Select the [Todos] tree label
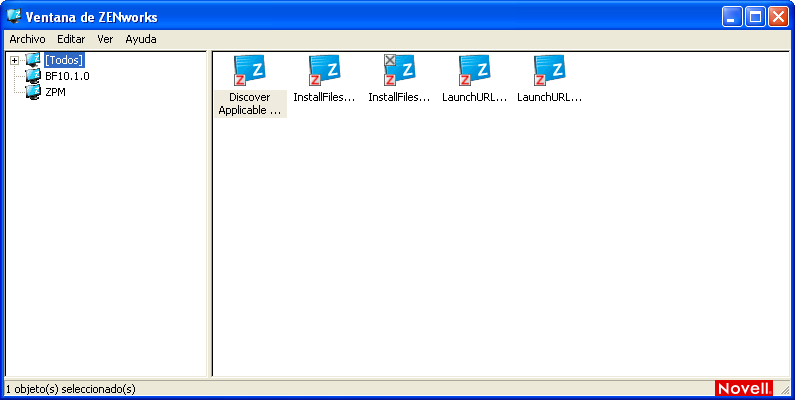This screenshot has height=400, width=795. (64, 60)
